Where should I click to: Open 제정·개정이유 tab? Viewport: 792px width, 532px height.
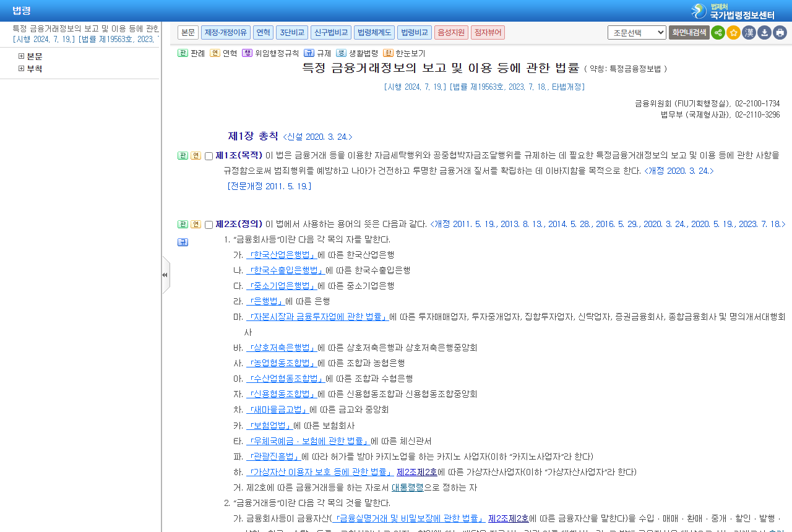tap(226, 32)
